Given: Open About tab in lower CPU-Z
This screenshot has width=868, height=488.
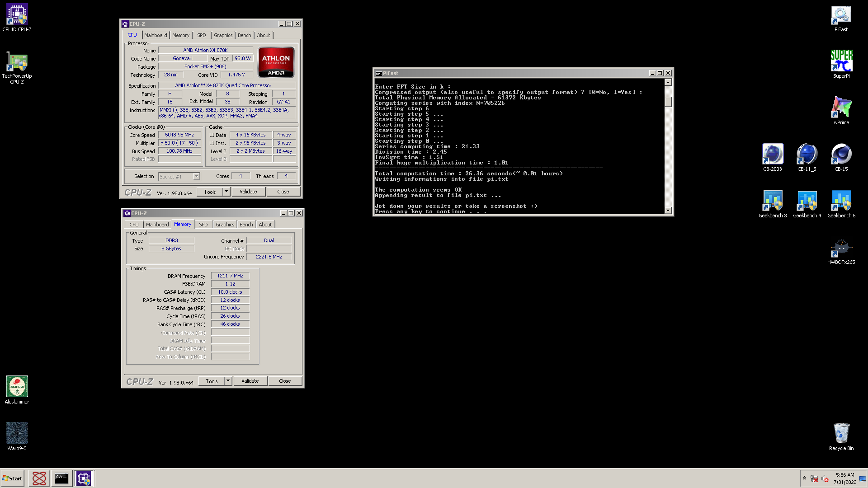Looking at the screenshot, I should point(265,225).
